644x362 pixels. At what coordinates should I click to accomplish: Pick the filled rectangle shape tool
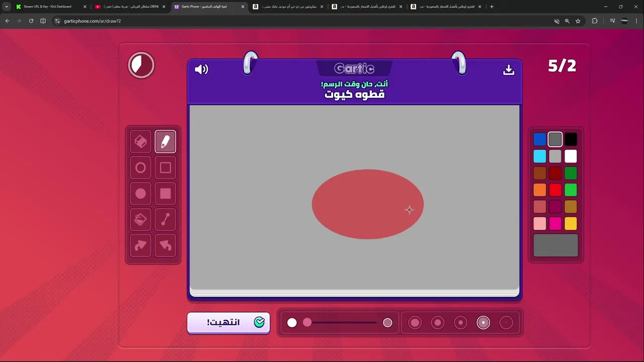[x=166, y=194]
